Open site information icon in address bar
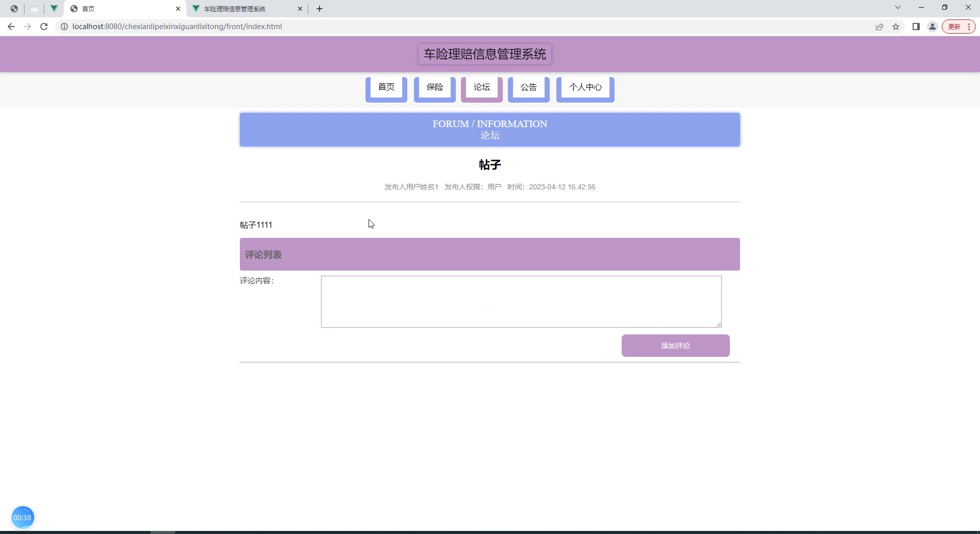The width and height of the screenshot is (980, 534). click(x=64, y=27)
